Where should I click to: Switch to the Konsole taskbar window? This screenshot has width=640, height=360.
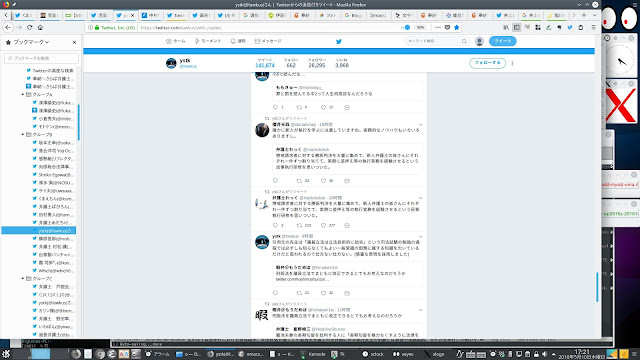pos(313,354)
